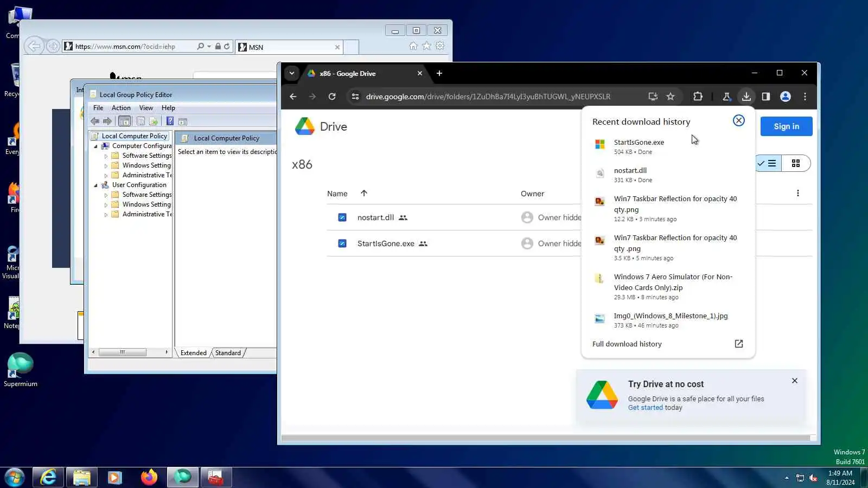Click the Chrome Labs flask icon
Viewport: 868px width, 488px height.
pyautogui.click(x=726, y=97)
